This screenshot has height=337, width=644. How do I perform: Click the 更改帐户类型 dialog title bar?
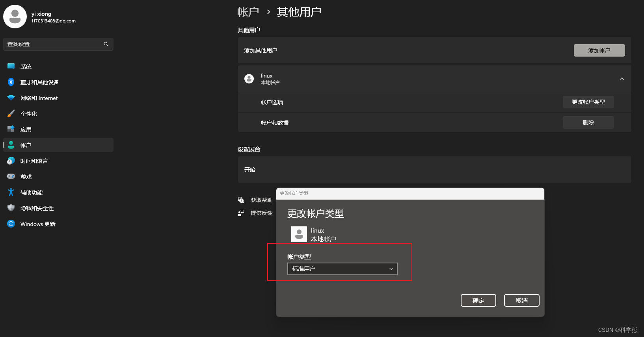(410, 193)
